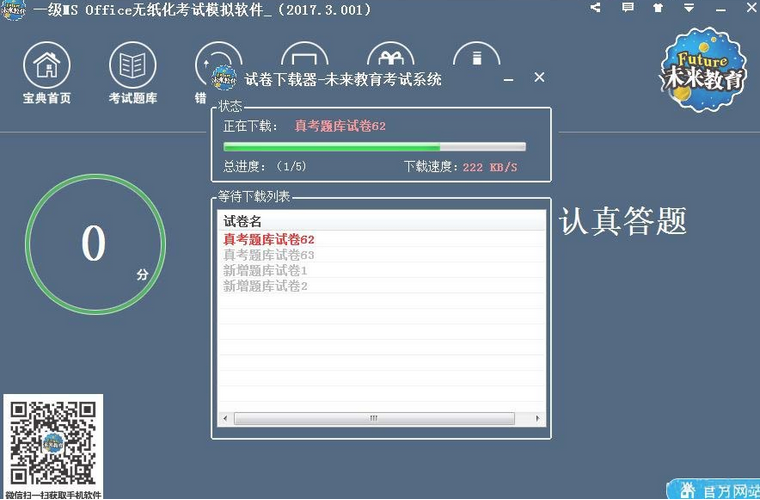Click the 试卷名 column header
This screenshot has width=760, height=500.
pos(381,221)
